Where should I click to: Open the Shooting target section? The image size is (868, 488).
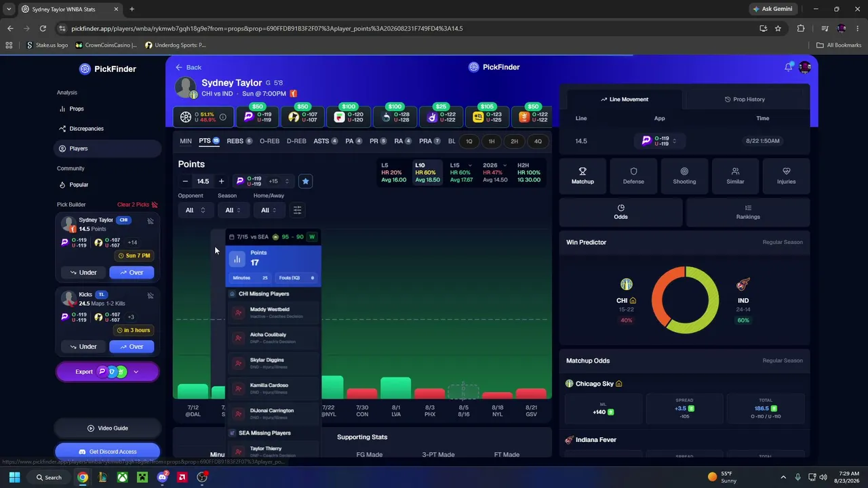coord(684,176)
